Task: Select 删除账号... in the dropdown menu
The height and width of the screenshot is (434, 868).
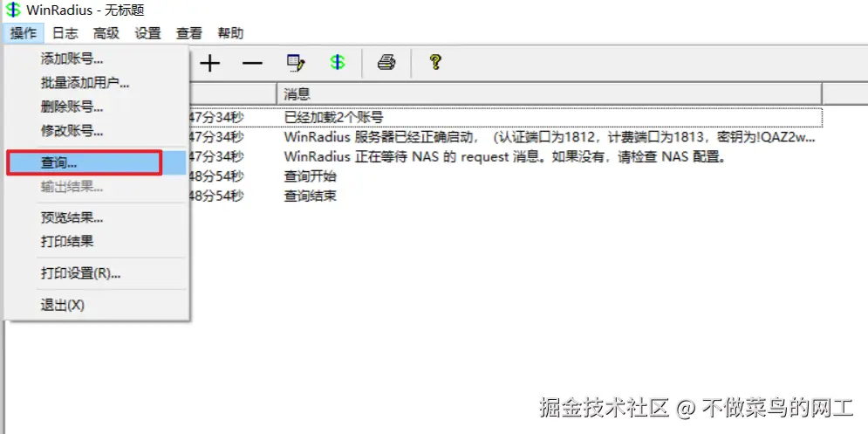Action: tap(97, 107)
